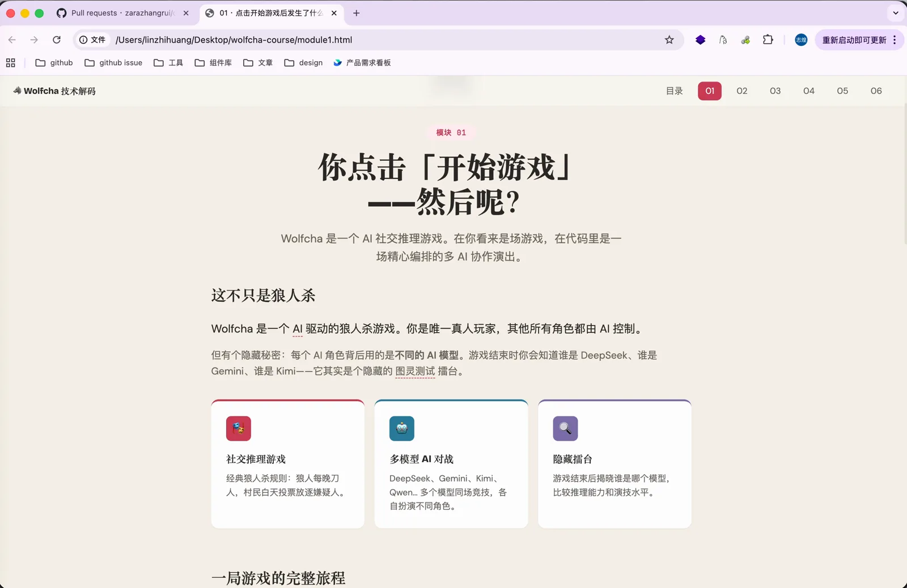This screenshot has height=588, width=907.
Task: Open the github bookmark folder
Action: click(54, 63)
